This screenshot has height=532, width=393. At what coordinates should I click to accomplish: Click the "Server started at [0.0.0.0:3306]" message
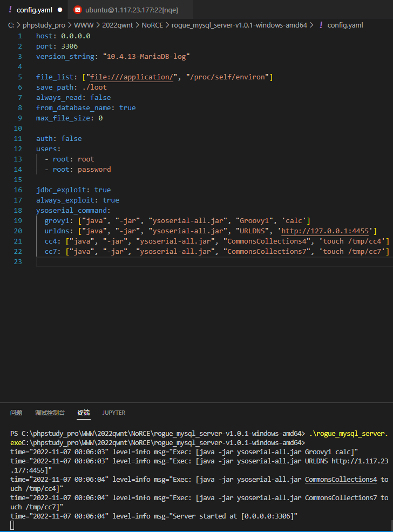coord(234,516)
